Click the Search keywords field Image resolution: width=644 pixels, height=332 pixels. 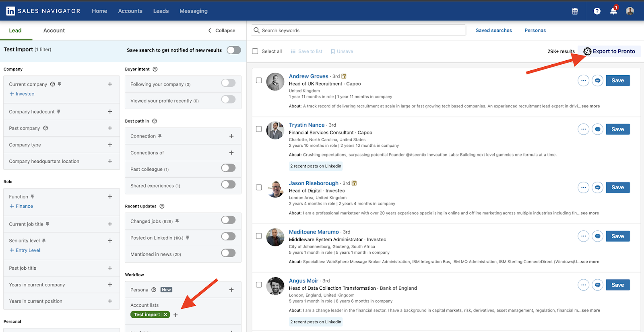click(x=358, y=31)
